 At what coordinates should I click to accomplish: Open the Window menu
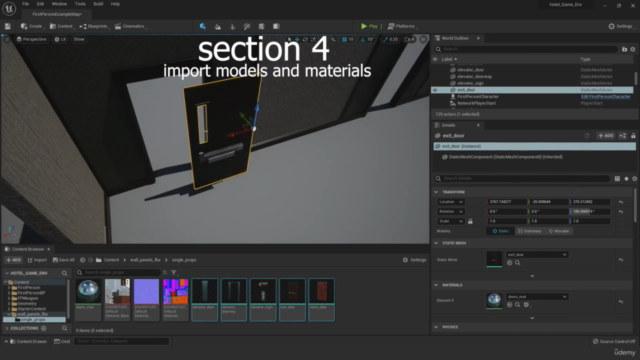(59, 4)
